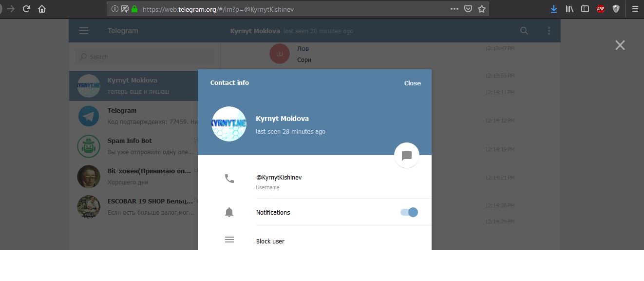This screenshot has width=644, height=281.
Task: Open the Telegram service chat
Action: pos(145,116)
